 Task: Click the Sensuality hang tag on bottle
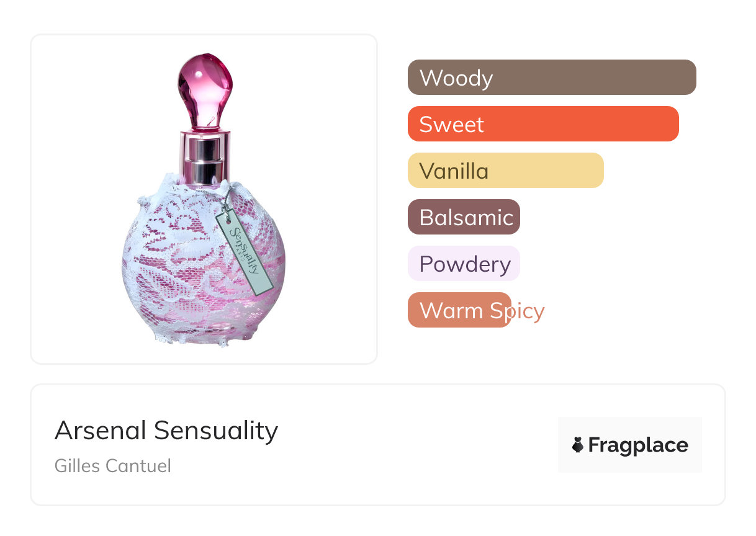(245, 252)
